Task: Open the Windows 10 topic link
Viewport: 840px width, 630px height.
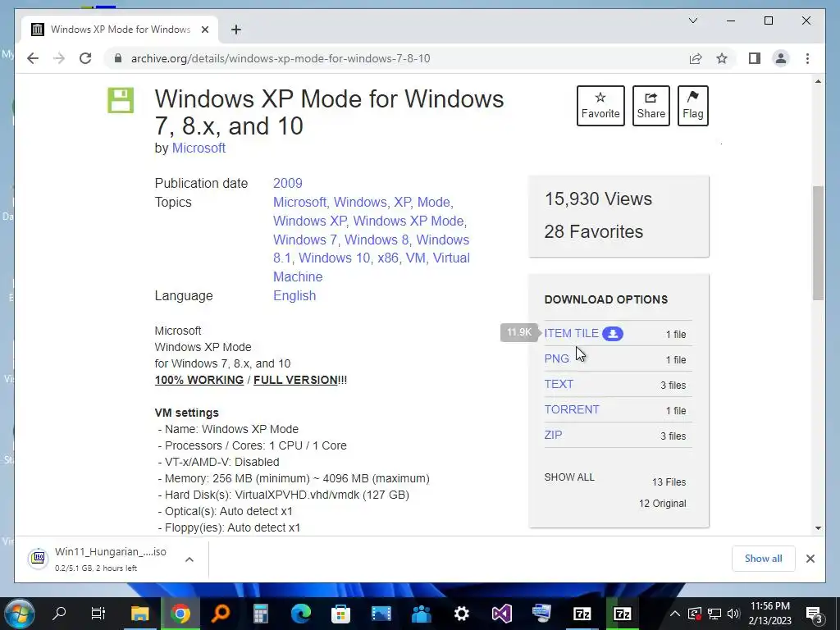Action: click(x=335, y=258)
